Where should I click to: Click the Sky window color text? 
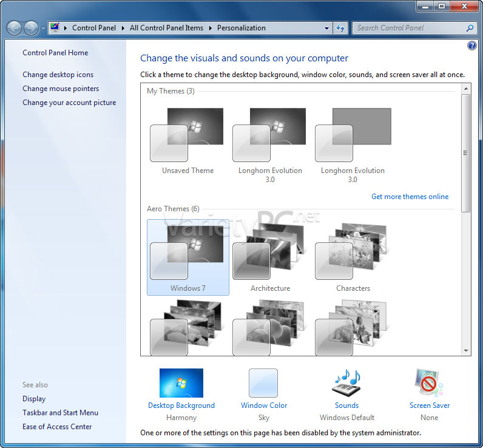[x=264, y=418]
